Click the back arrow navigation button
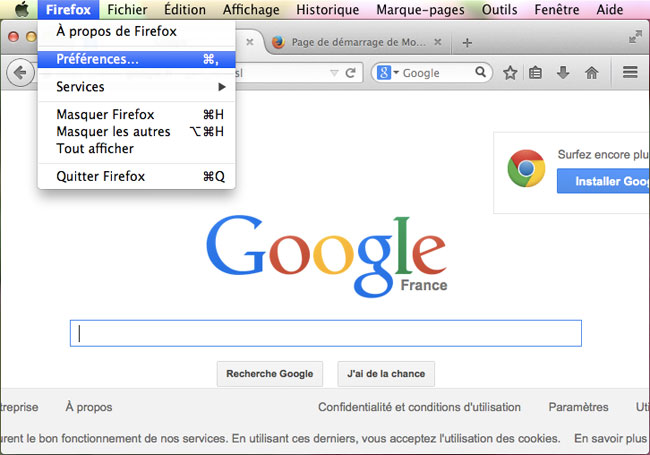The width and height of the screenshot is (650, 455). (19, 73)
